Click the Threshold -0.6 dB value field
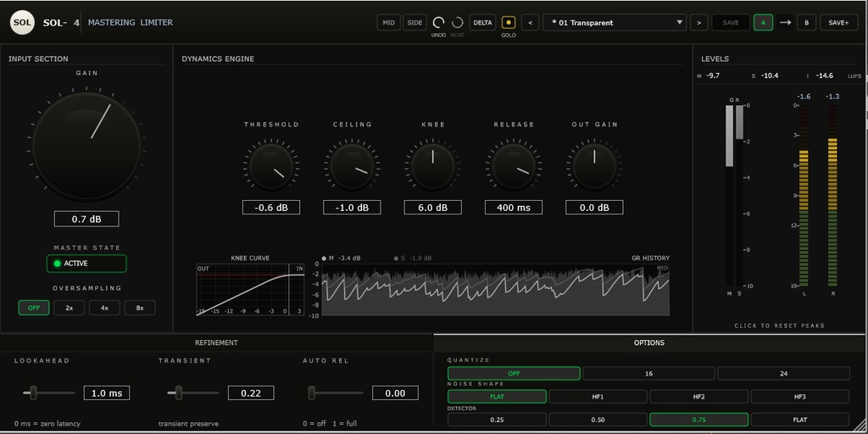The height and width of the screenshot is (434, 868). 270,208
